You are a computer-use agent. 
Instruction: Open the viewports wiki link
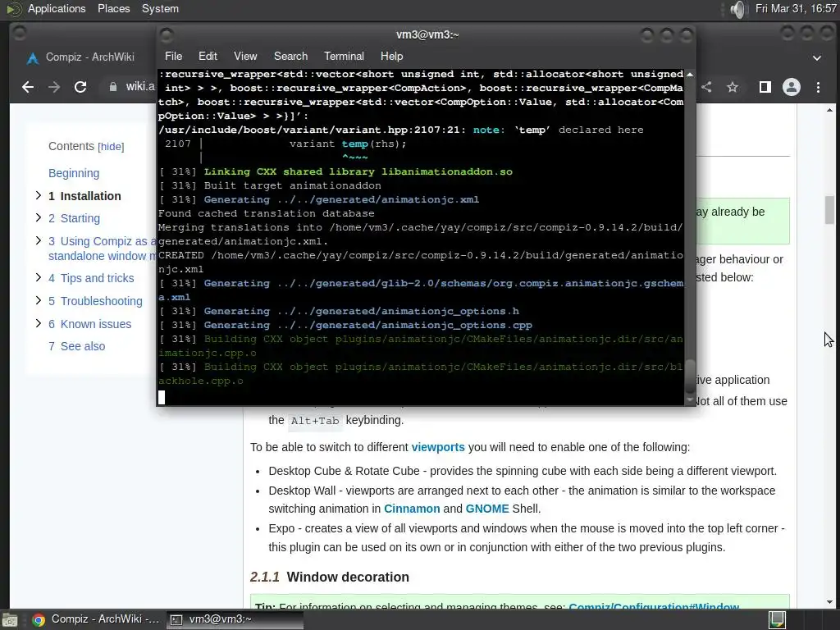pyautogui.click(x=438, y=447)
